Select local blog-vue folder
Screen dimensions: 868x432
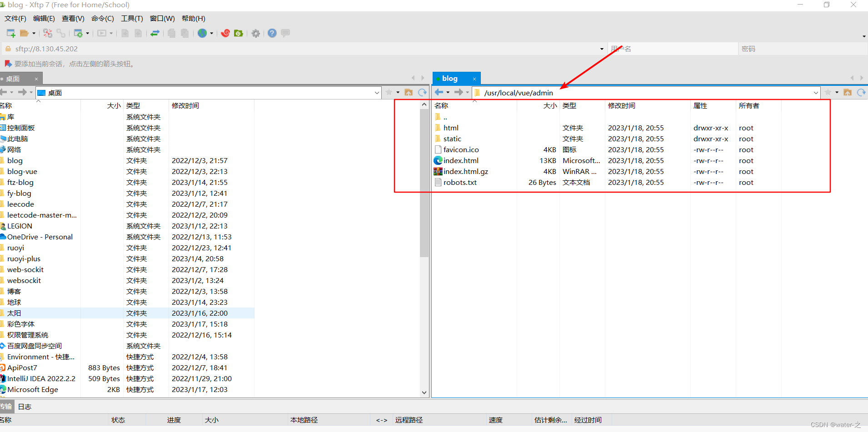(22, 171)
